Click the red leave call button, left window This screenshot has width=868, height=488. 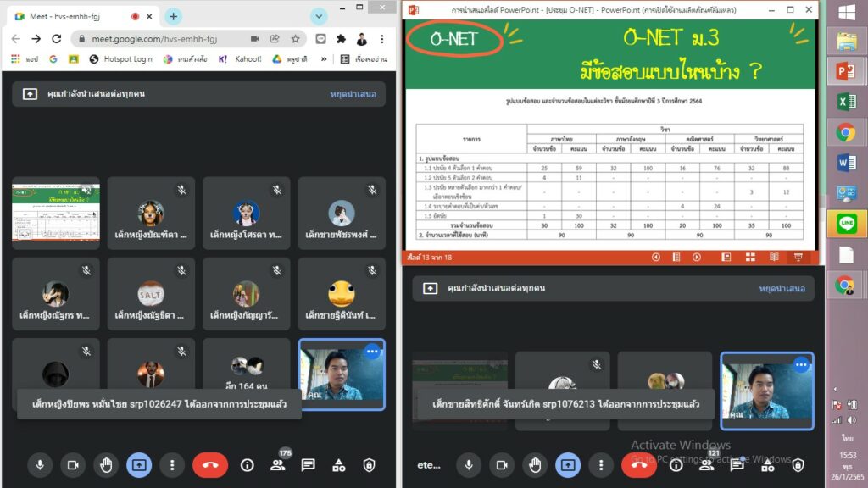point(209,464)
